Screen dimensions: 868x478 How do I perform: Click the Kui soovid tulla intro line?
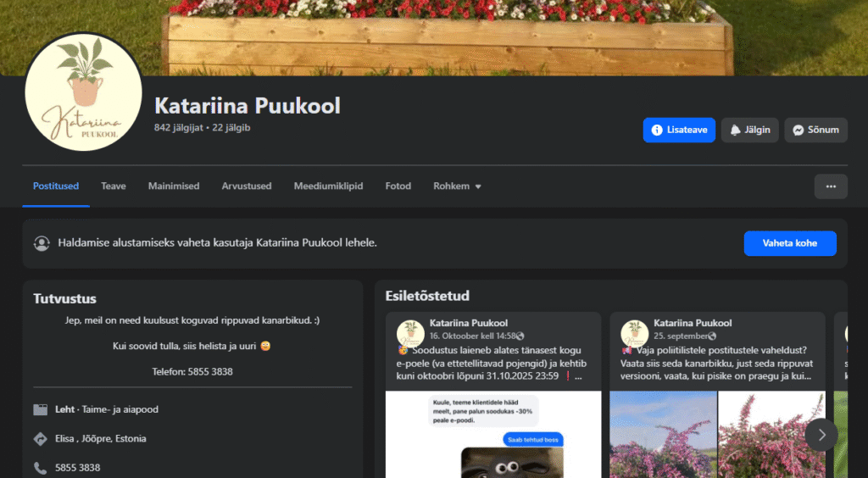click(x=192, y=347)
